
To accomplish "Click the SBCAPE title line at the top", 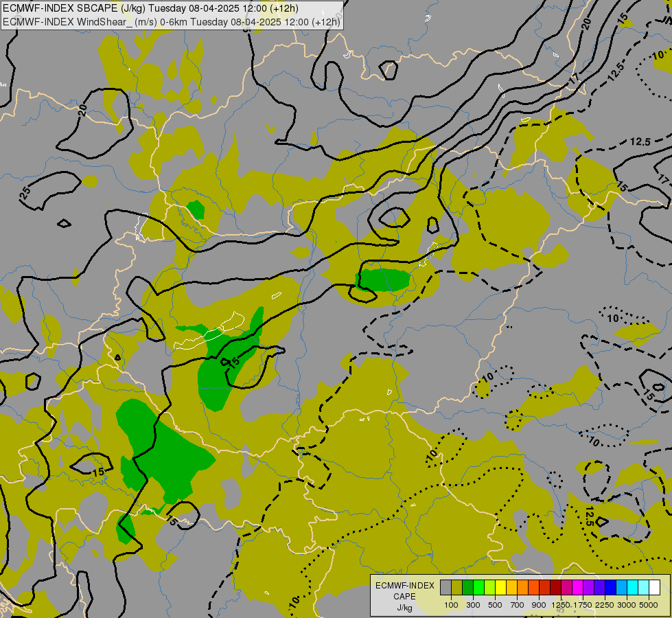I will 150,8.
